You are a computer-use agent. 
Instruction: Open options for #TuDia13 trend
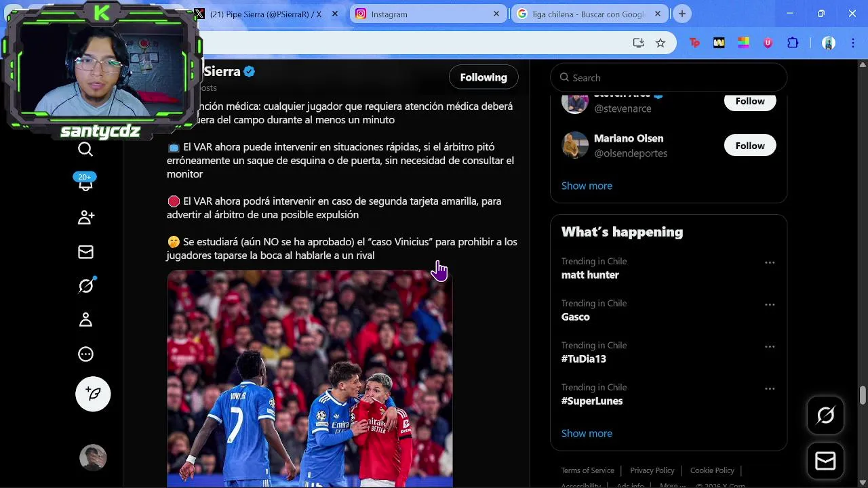tap(770, 346)
